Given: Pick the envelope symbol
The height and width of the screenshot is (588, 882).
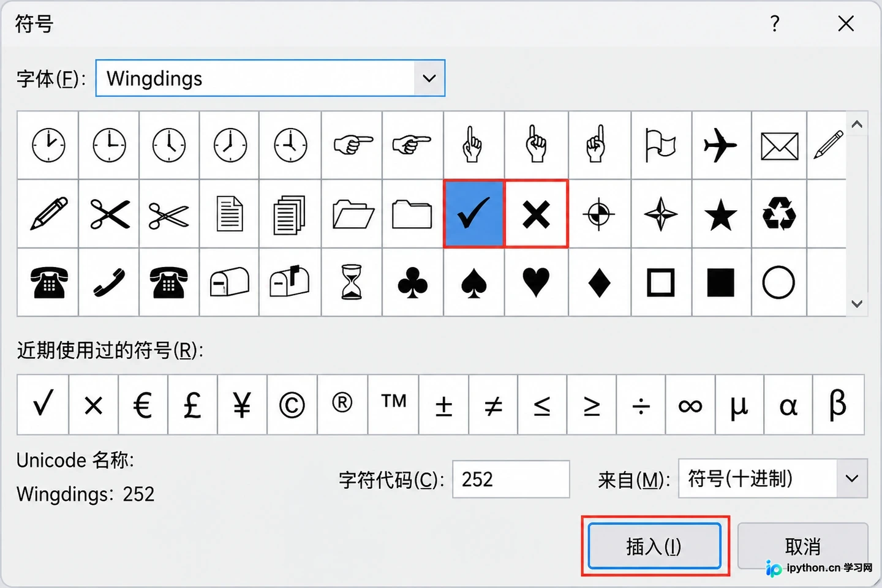Looking at the screenshot, I should coord(779,145).
